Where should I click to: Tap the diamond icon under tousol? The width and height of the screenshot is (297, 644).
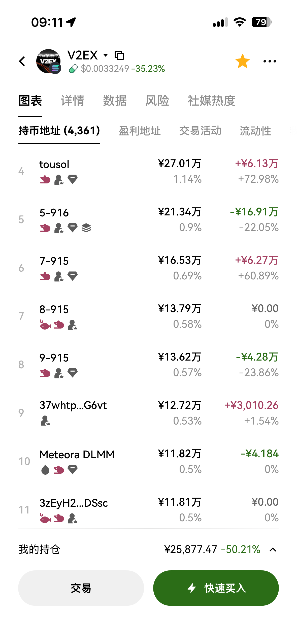click(x=73, y=179)
